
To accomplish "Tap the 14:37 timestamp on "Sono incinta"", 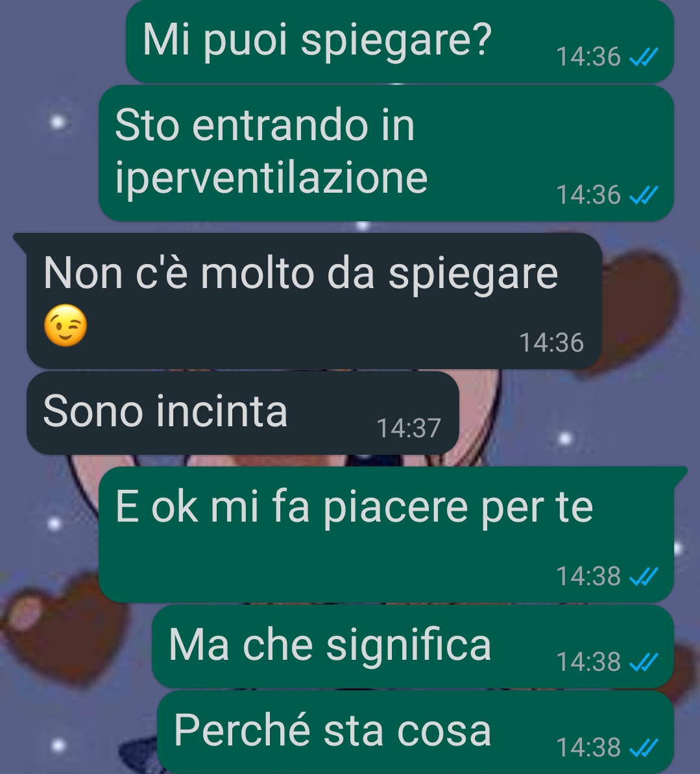I will click(x=408, y=428).
